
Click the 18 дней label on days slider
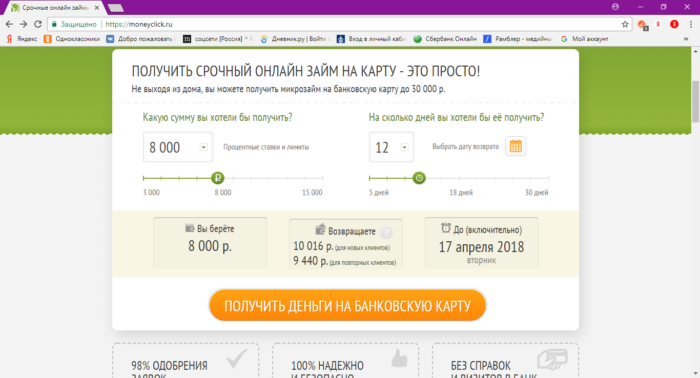point(461,192)
